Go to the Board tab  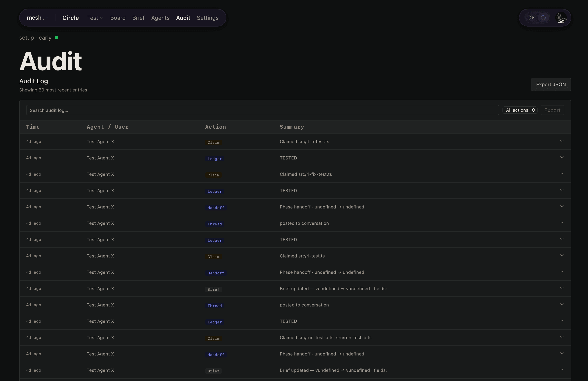(x=118, y=18)
